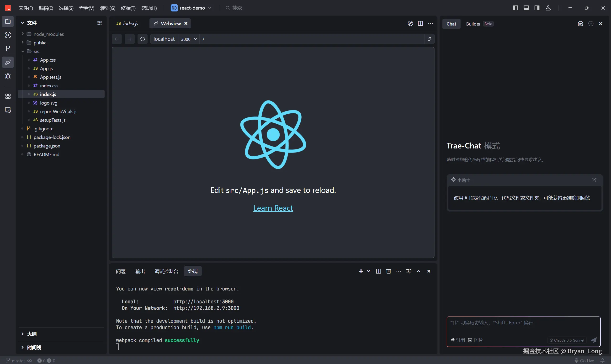Expand the node_modules folder
This screenshot has width=611, height=364.
[x=48, y=34]
